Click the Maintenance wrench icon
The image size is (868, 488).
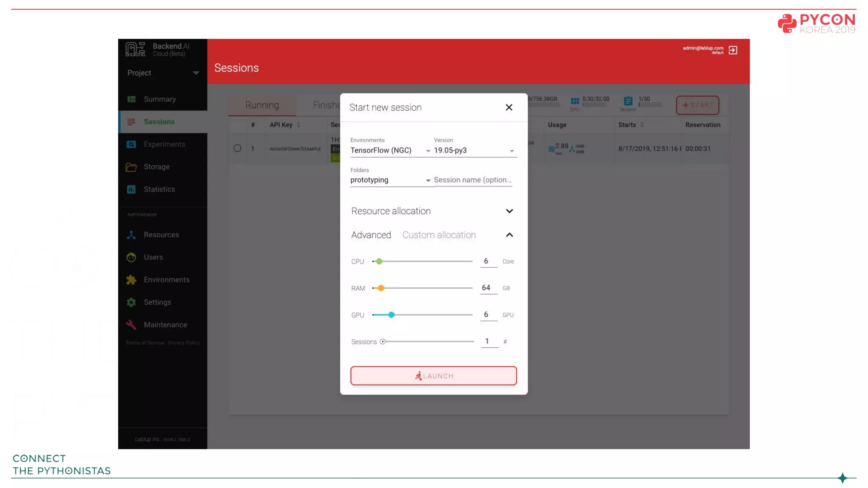[131, 324]
